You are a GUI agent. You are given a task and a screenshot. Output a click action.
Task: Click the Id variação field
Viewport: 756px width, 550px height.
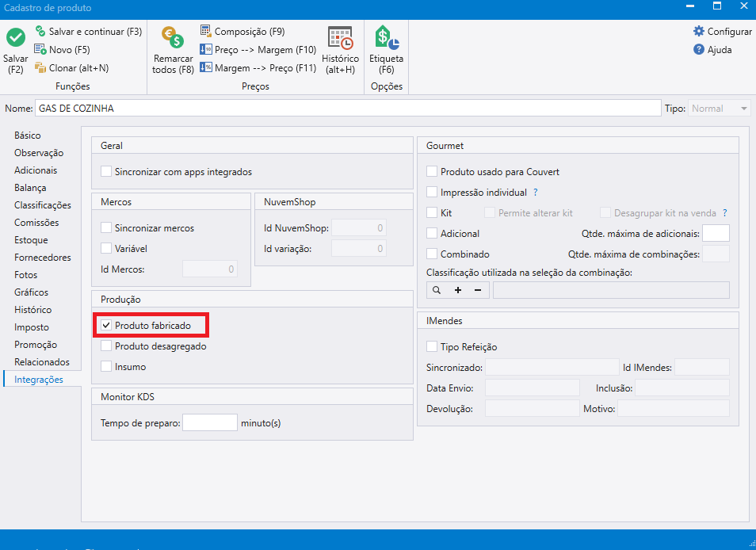(359, 249)
